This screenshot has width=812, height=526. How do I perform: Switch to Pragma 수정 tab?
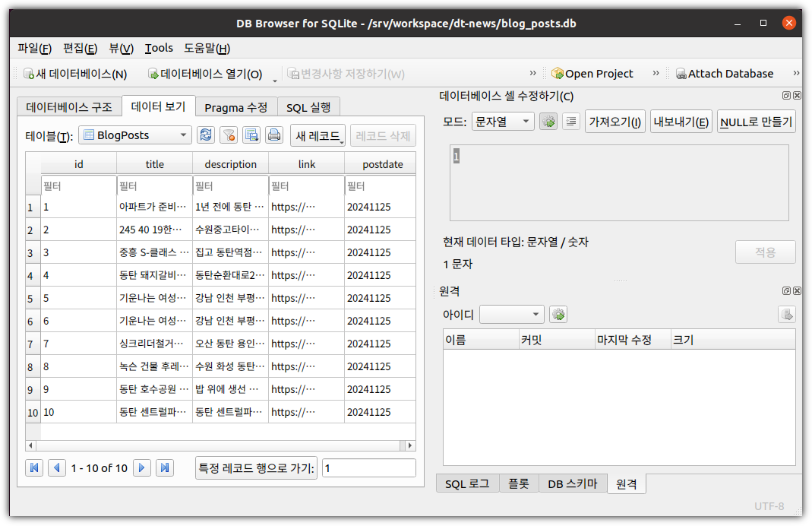[235, 107]
